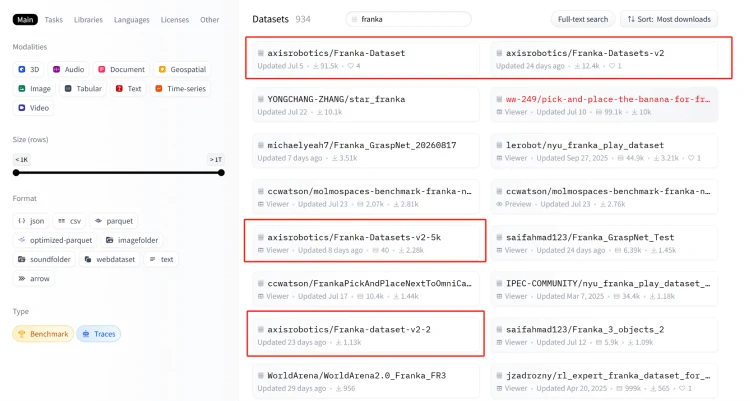This screenshot has height=401, width=750.
Task: Filter by 3D modality
Action: click(x=28, y=69)
